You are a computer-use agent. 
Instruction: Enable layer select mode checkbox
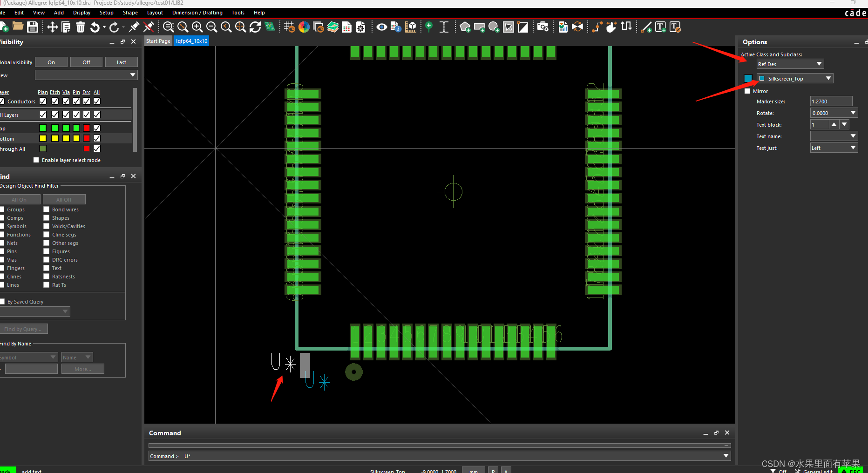click(x=36, y=160)
